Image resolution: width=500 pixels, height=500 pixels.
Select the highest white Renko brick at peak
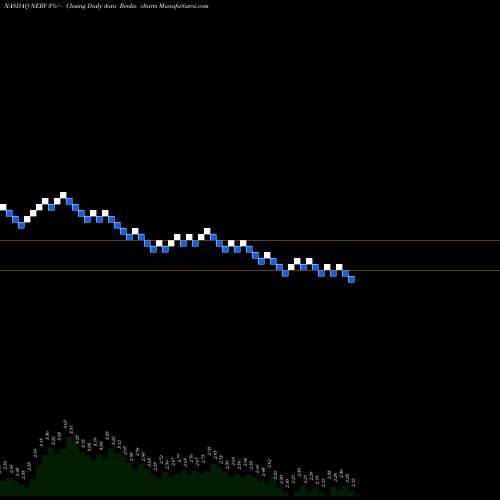(63, 195)
